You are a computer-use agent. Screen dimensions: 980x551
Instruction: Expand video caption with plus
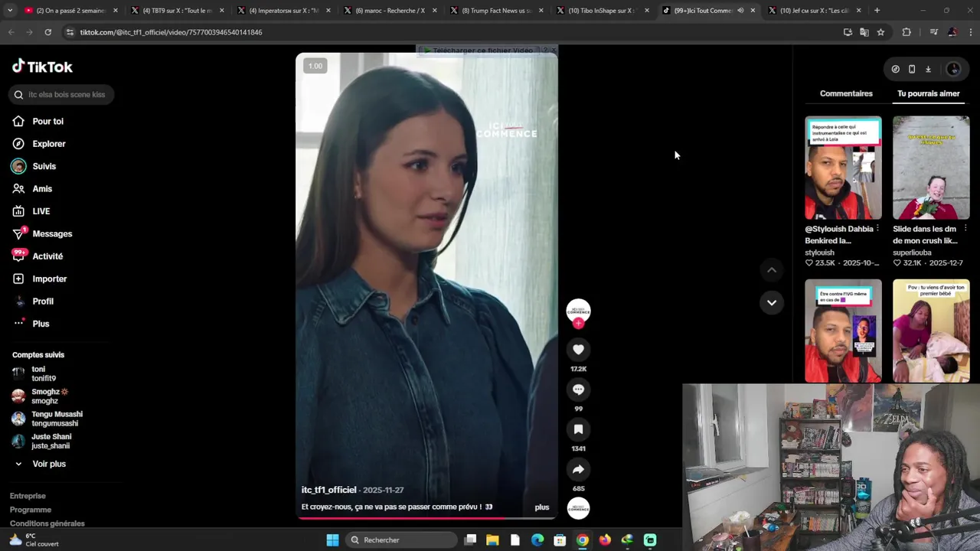tap(542, 507)
